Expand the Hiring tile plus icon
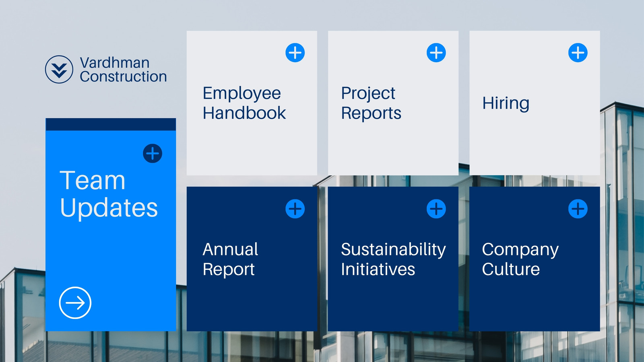644x362 pixels. pyautogui.click(x=578, y=53)
